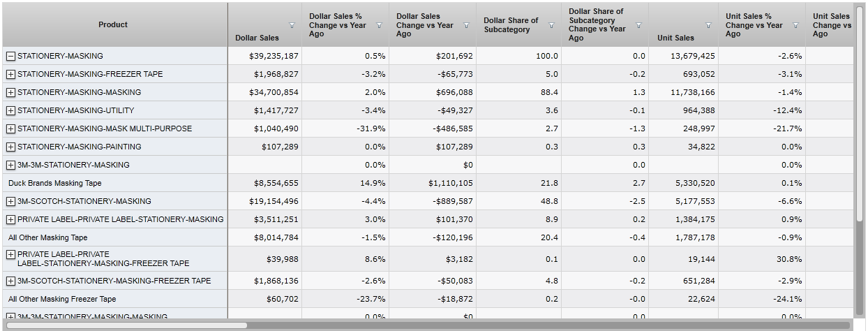Expand the STATIONERY-MASKING-PAINTING row
Viewport: 868px width, 331px height.
coord(10,147)
